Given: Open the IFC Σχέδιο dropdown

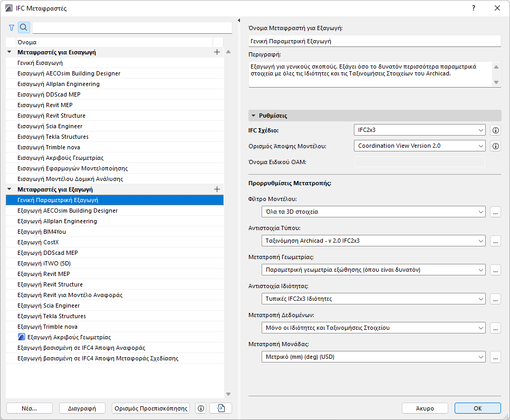Looking at the screenshot, I should (419, 130).
